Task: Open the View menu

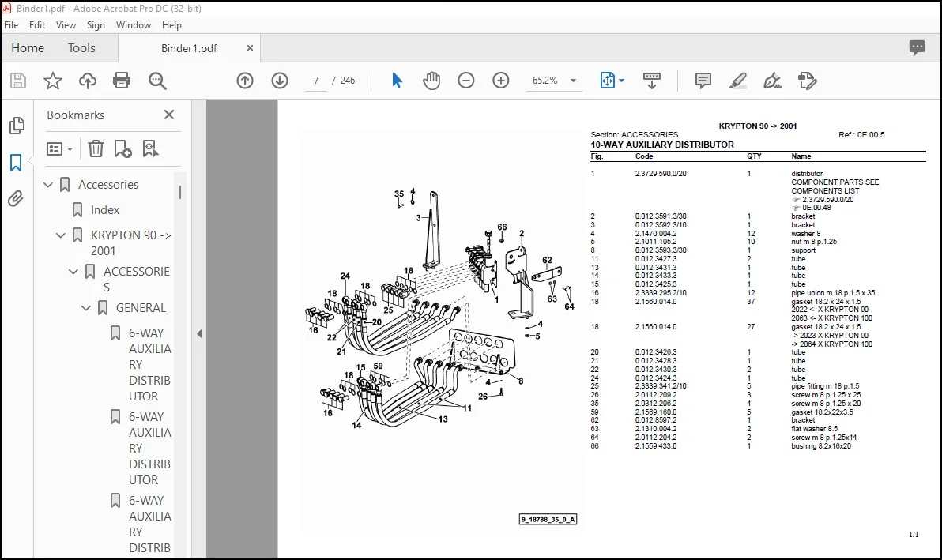Action: 66,25
